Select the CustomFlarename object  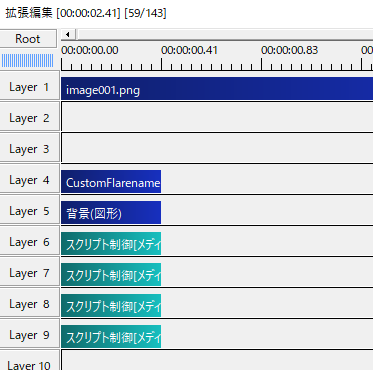[111, 182]
